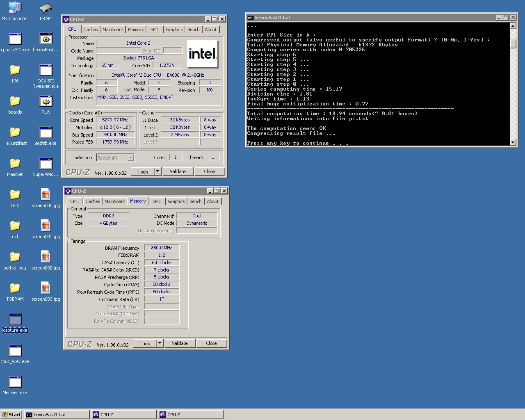Switch to Mainboard tab in upper CPU-Z

pos(113,30)
